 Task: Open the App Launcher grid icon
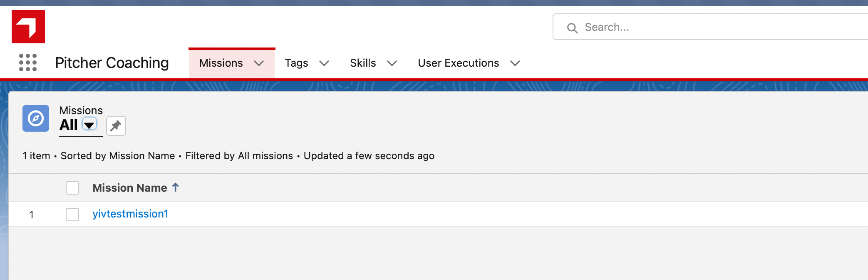[28, 62]
